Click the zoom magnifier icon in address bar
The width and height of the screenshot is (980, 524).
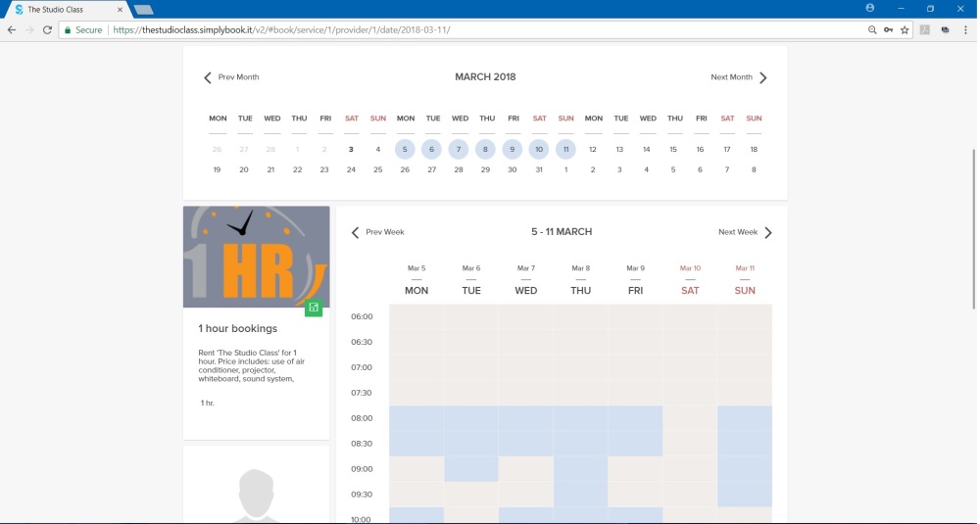coord(872,30)
